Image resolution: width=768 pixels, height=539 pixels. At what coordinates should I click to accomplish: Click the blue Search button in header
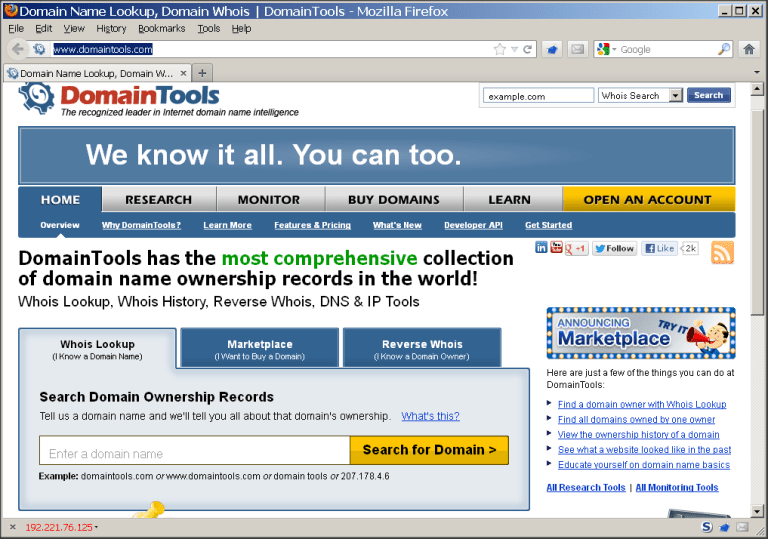coord(708,95)
